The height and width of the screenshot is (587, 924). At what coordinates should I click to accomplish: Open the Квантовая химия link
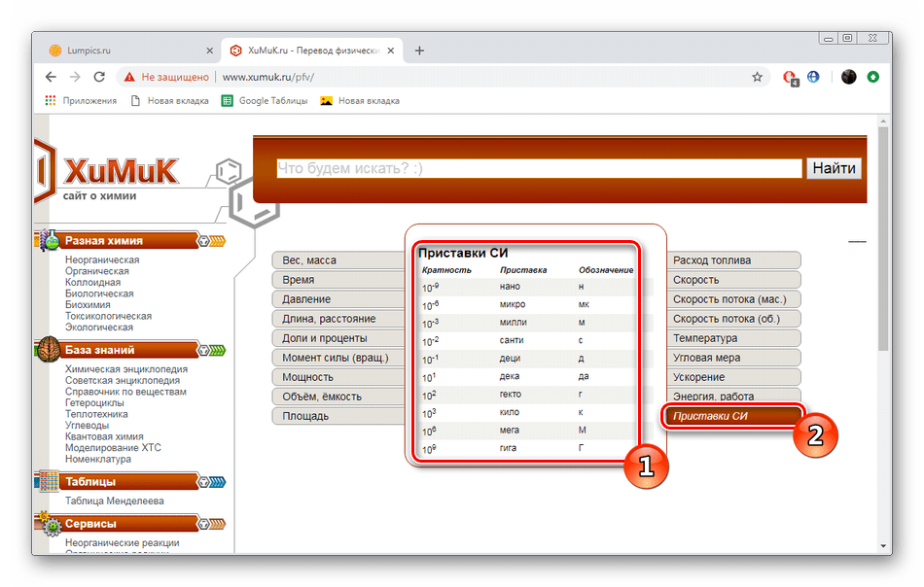(x=104, y=436)
